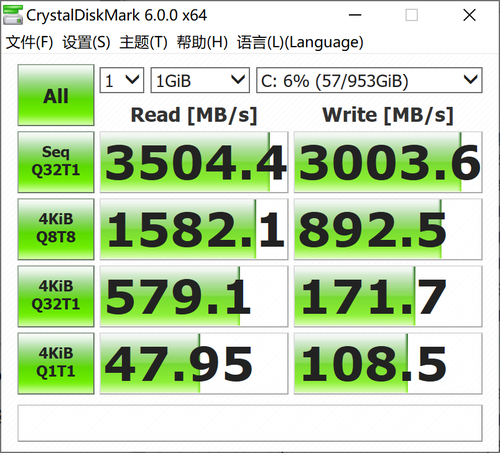Expand the test count dropdown showing 1
500x453 pixels.
[x=122, y=80]
